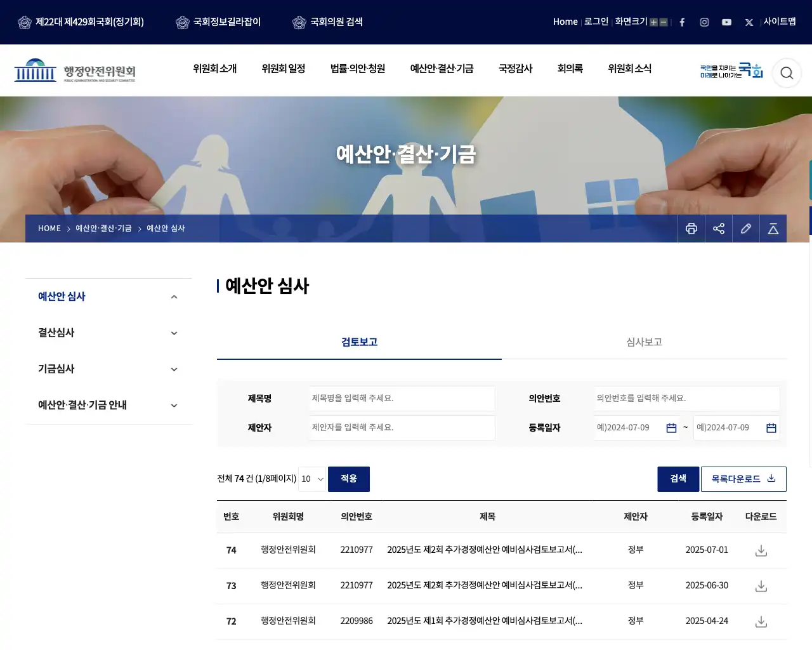This screenshot has height=650, width=812.
Task: Open the 국정감사 menu
Action: [516, 69]
